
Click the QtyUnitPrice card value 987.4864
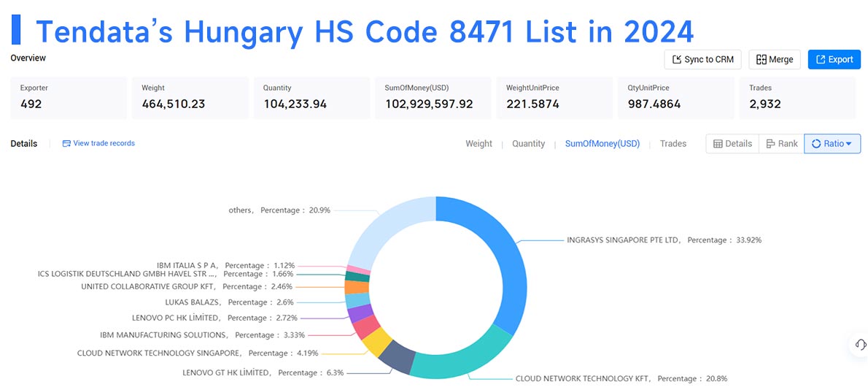pyautogui.click(x=654, y=104)
